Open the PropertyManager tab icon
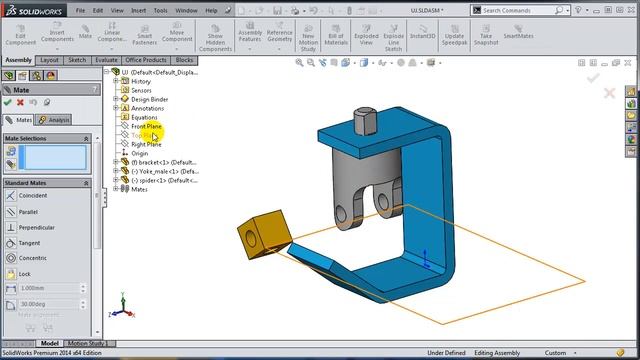640x360 pixels. 22,76
